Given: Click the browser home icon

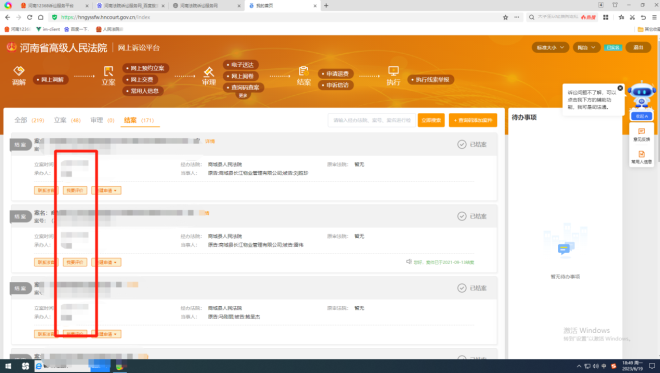Looking at the screenshot, I should pos(40,17).
